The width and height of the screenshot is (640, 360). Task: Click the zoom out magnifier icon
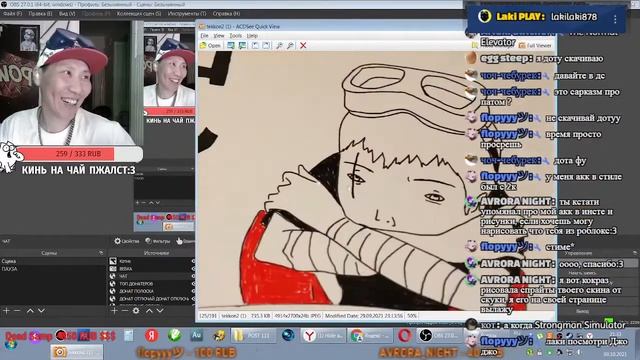click(x=290, y=45)
